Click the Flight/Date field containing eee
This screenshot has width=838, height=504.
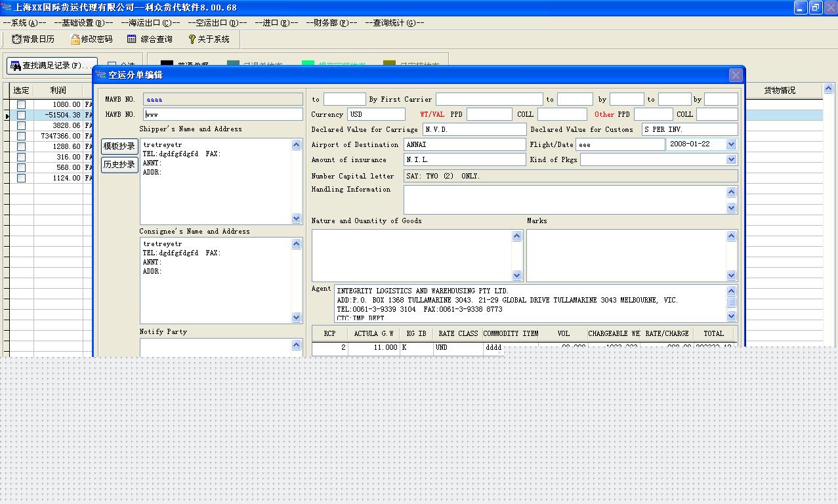(620, 144)
